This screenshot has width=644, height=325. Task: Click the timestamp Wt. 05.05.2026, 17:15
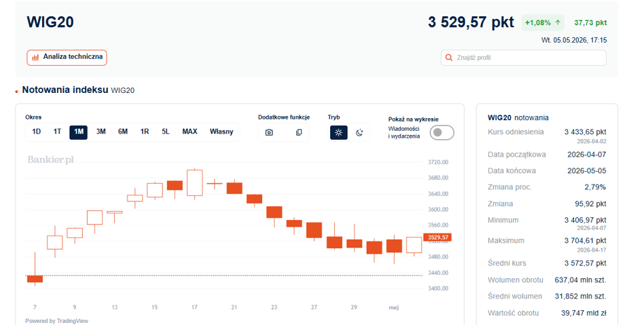[574, 40]
